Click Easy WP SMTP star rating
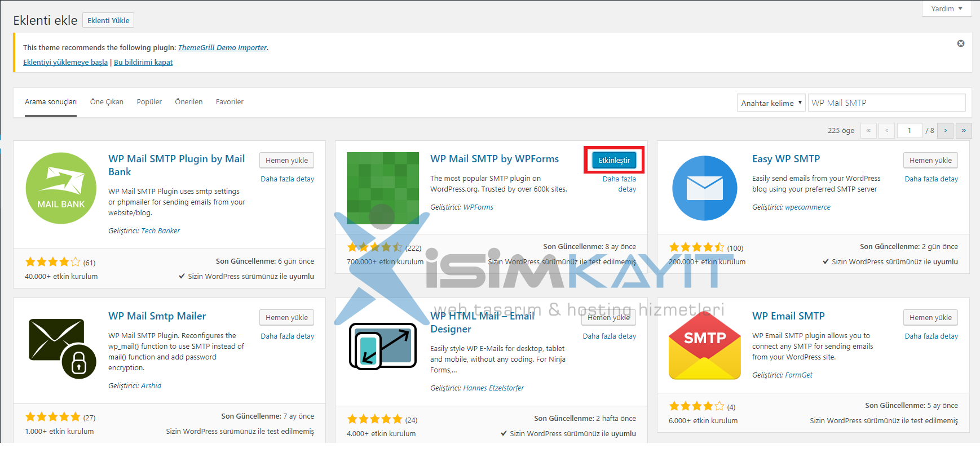The image size is (980, 466). click(697, 247)
